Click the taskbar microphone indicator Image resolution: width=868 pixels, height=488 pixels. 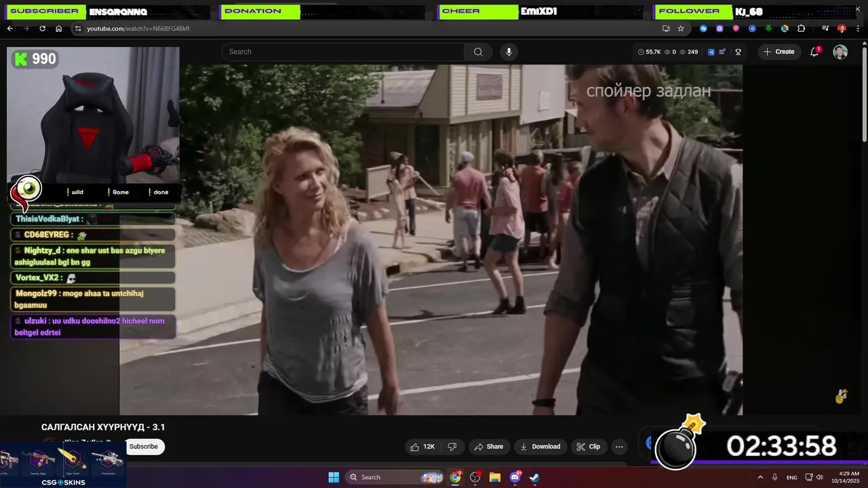[x=774, y=477]
